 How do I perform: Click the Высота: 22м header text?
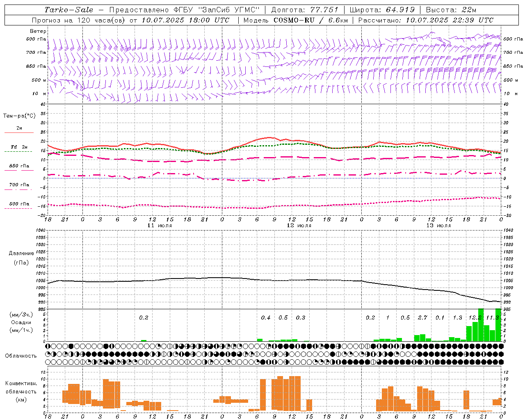pos(451,10)
